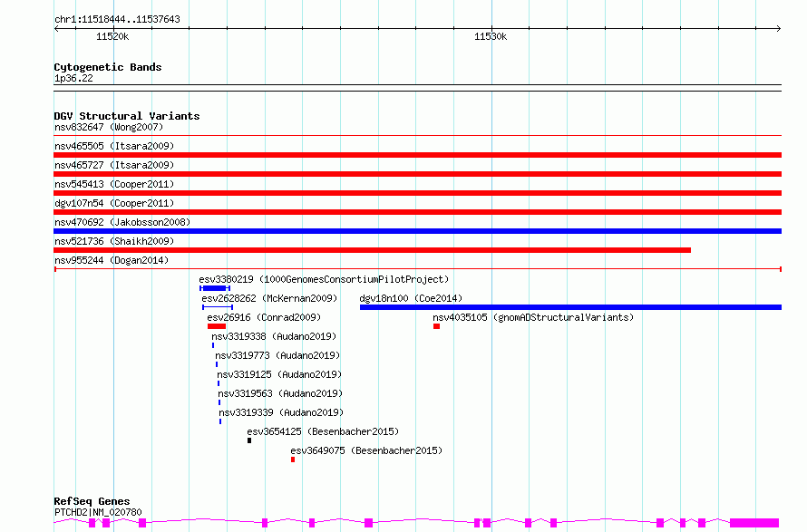Click the nsv465727 (Itsara2009) label
The width and height of the screenshot is (807, 532).
(x=114, y=165)
